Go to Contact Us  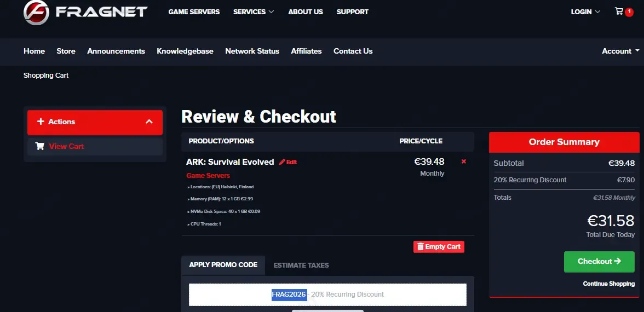point(353,51)
